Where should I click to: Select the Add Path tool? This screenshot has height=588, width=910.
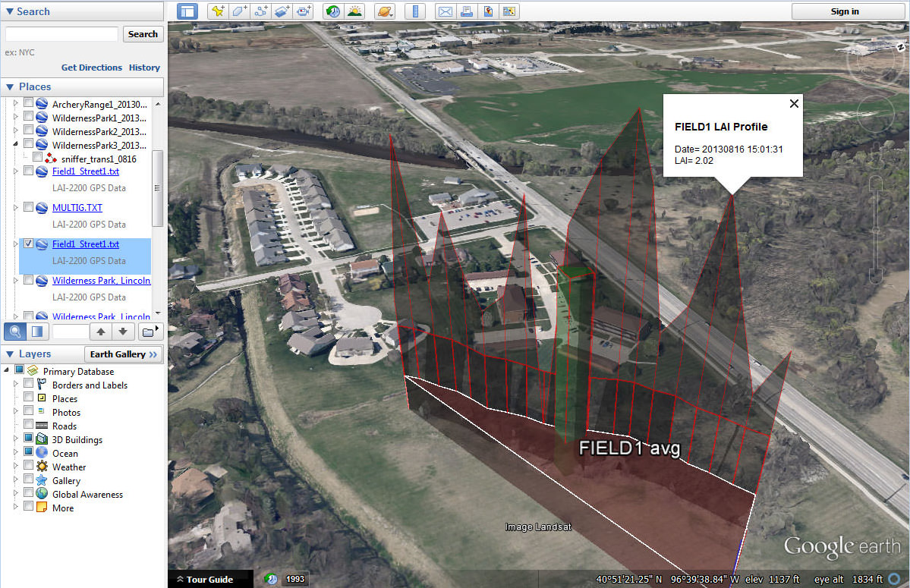coord(261,11)
